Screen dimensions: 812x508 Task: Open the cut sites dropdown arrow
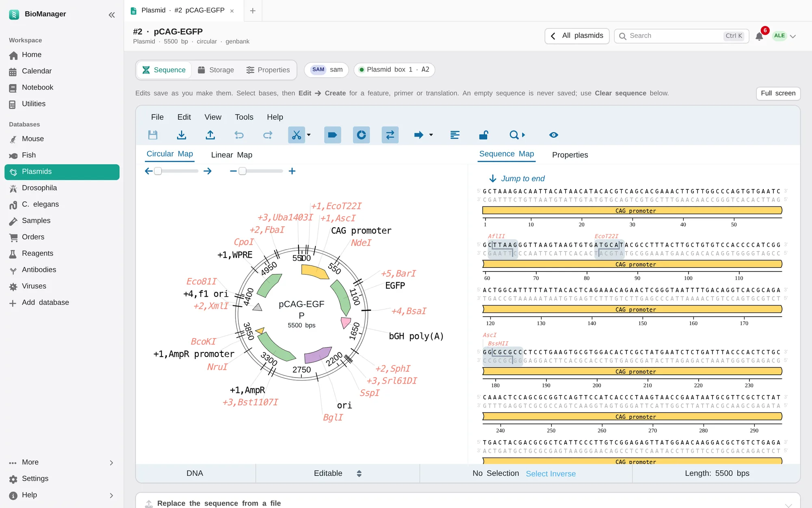coord(309,135)
